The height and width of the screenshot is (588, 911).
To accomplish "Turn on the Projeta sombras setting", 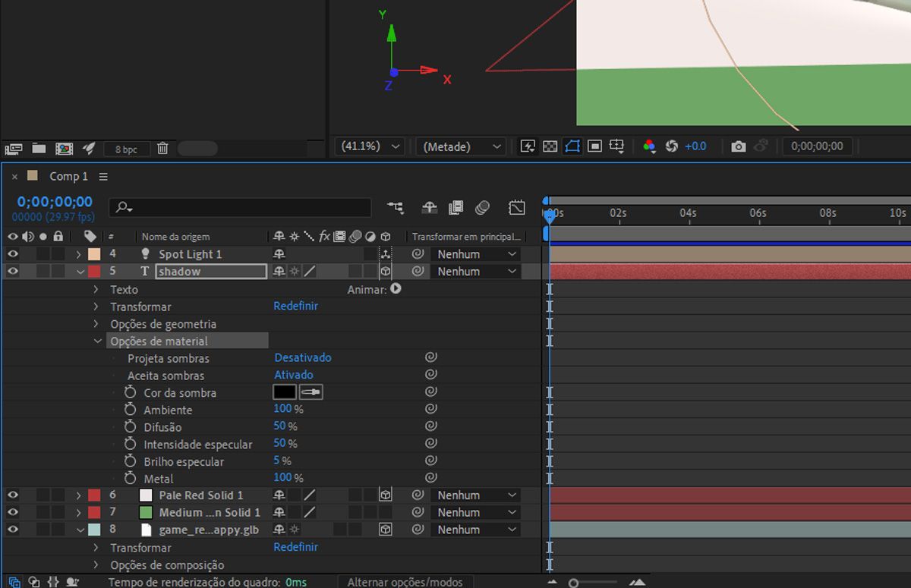I will [302, 358].
